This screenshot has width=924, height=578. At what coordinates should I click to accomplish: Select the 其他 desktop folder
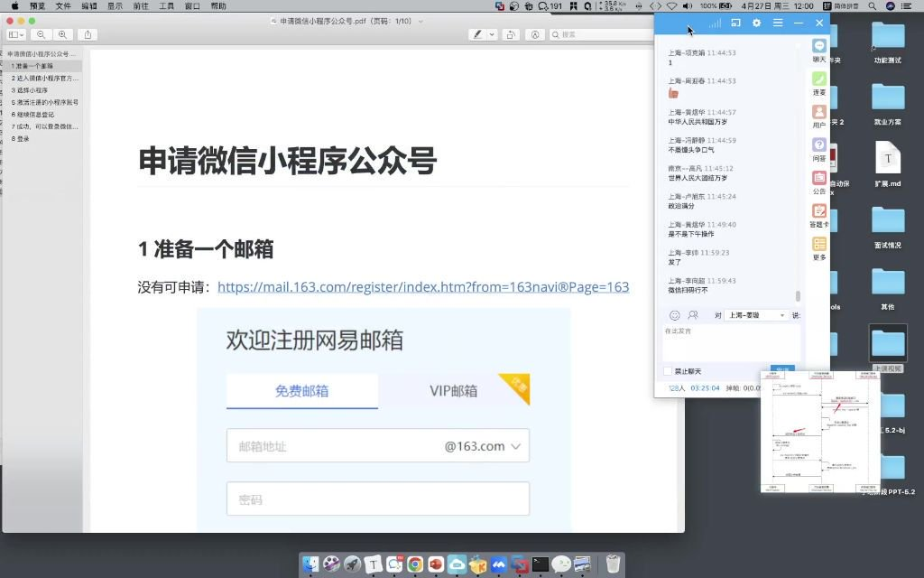(888, 289)
